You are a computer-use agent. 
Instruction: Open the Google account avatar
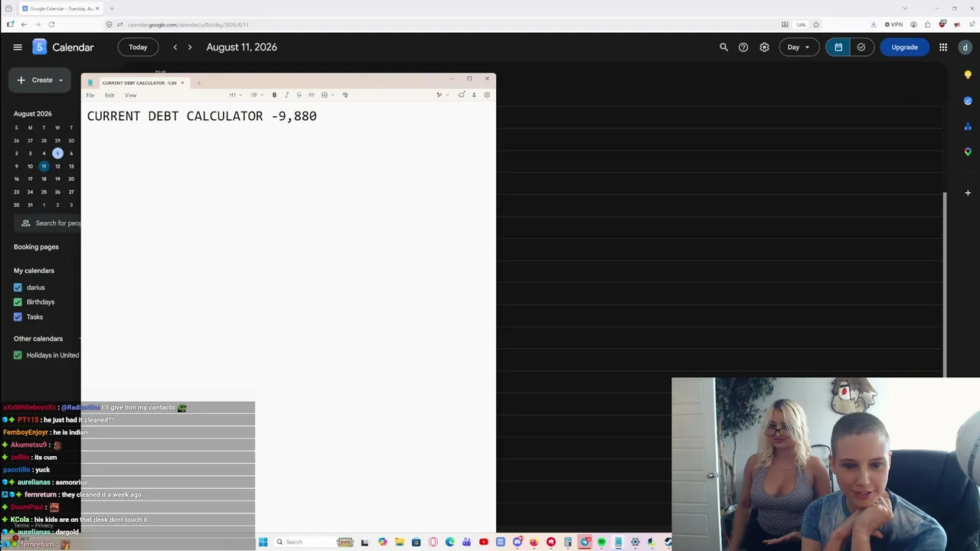pos(965,47)
